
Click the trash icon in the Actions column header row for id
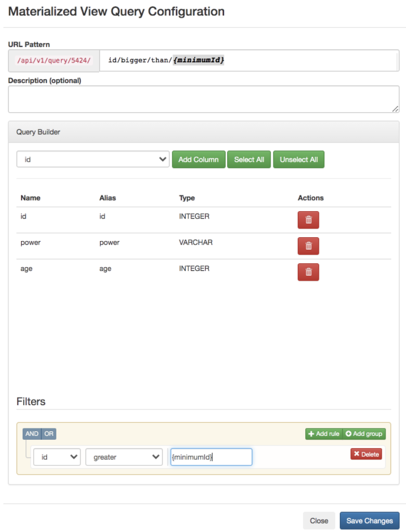coord(308,220)
